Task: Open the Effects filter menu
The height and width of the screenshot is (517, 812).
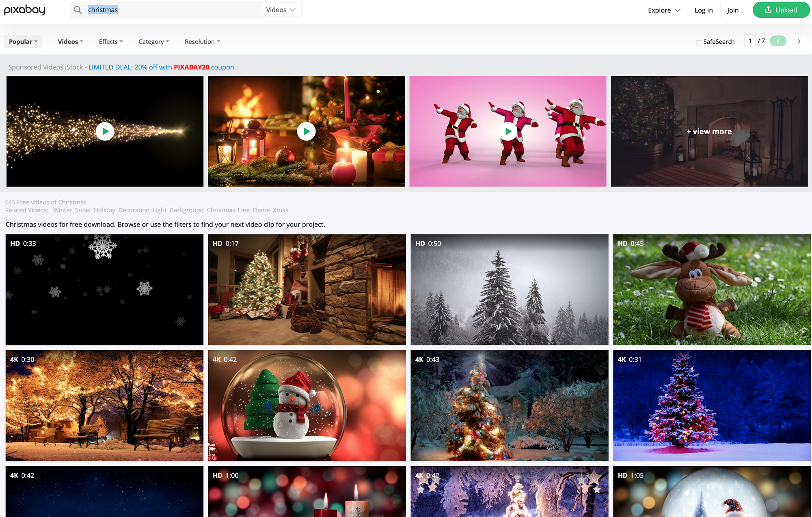Action: 110,41
